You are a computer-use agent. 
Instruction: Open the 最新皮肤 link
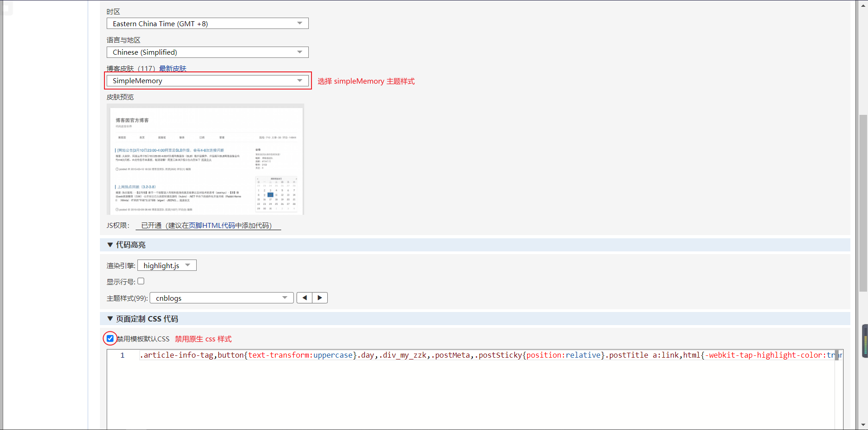(173, 68)
